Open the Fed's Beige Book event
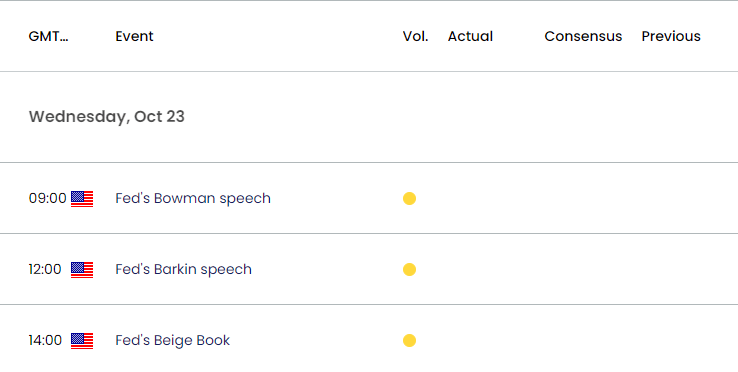Image resolution: width=738 pixels, height=372 pixels. point(173,340)
